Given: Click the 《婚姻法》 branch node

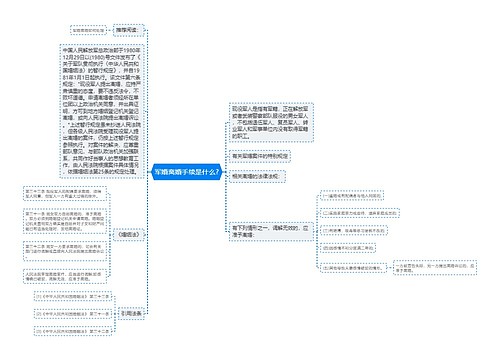Looking at the screenshot, I should point(128,235).
